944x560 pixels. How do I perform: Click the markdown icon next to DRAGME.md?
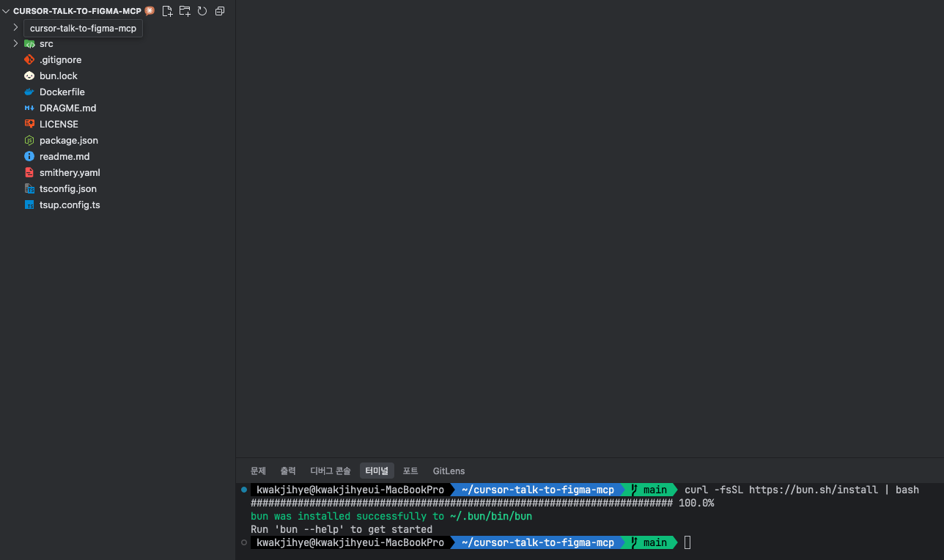[x=29, y=108]
